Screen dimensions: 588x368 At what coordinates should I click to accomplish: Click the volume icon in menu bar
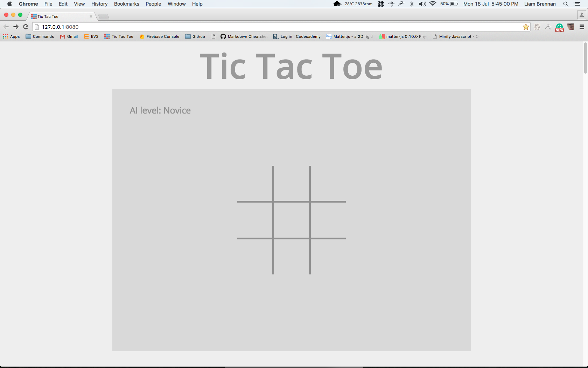[x=422, y=4]
